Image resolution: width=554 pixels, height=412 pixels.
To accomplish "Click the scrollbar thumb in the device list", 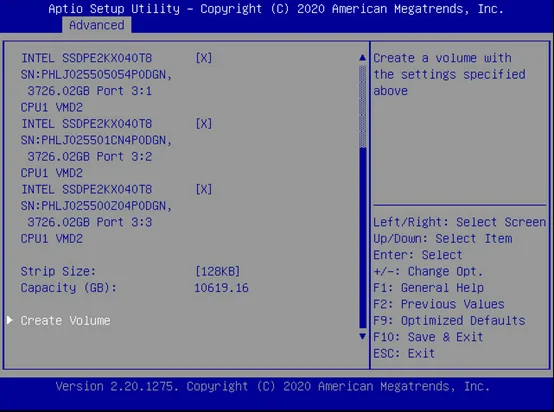I will (363, 238).
